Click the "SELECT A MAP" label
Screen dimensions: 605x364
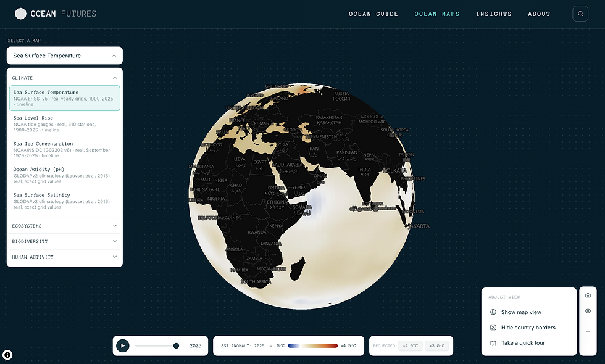(24, 41)
